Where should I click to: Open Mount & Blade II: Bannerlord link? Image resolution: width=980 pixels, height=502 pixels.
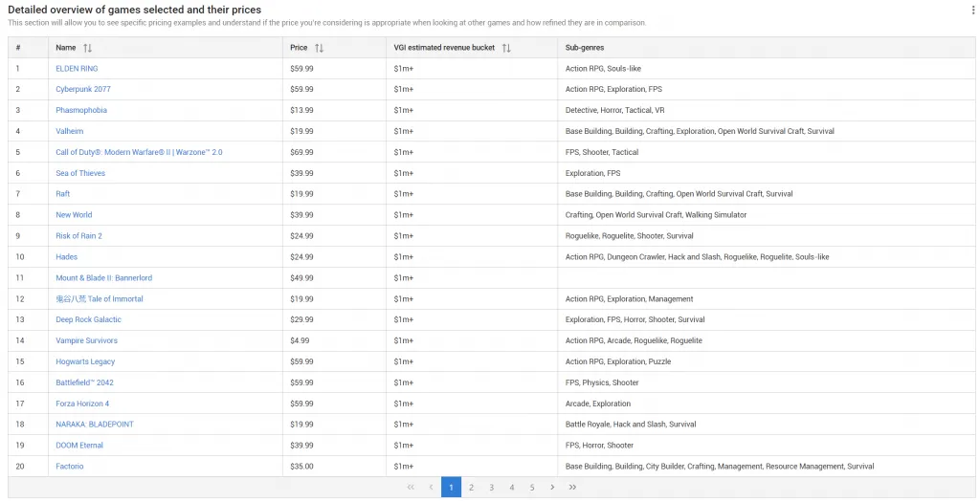click(x=103, y=278)
